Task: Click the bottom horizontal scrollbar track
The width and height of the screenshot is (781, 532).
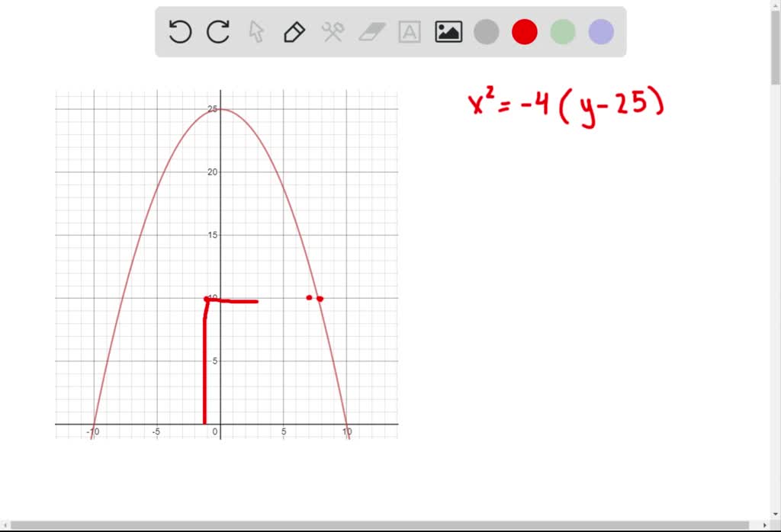Action: (x=381, y=524)
